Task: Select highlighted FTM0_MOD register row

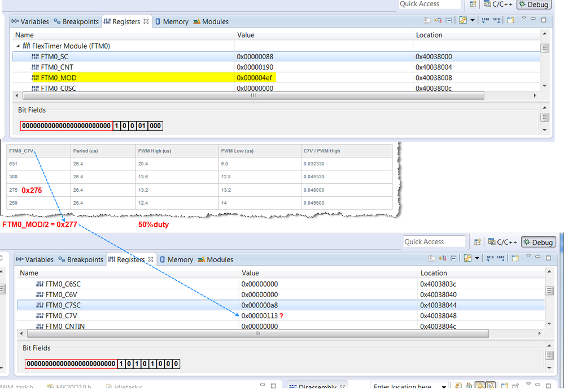Action: coord(276,78)
